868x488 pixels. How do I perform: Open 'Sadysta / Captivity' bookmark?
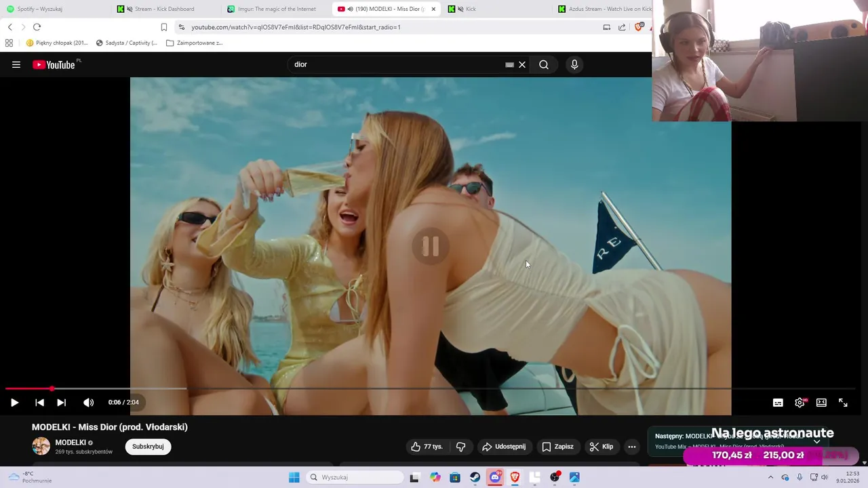click(x=127, y=43)
